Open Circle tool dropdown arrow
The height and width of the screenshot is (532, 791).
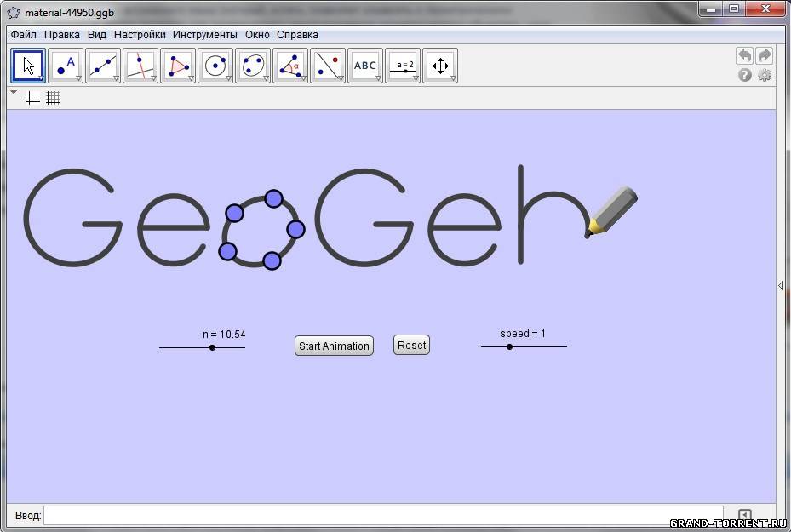228,78
